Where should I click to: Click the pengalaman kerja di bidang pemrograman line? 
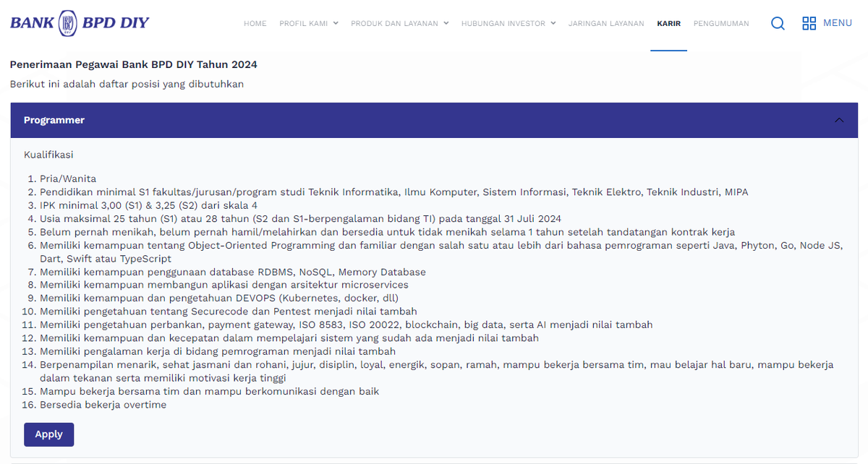[218, 351]
